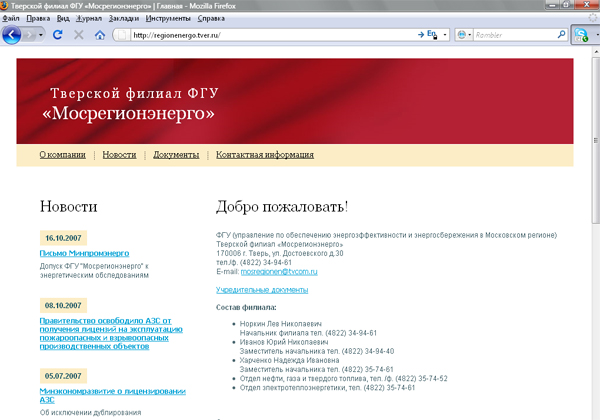The height and width of the screenshot is (420, 600).
Task: Open the Закладки menu
Action: pyautogui.click(x=124, y=18)
